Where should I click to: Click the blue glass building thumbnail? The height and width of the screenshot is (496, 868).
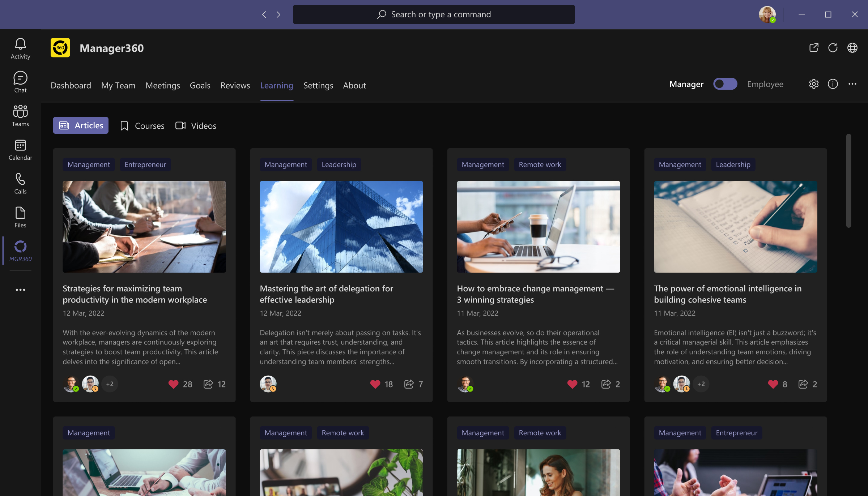pyautogui.click(x=341, y=227)
